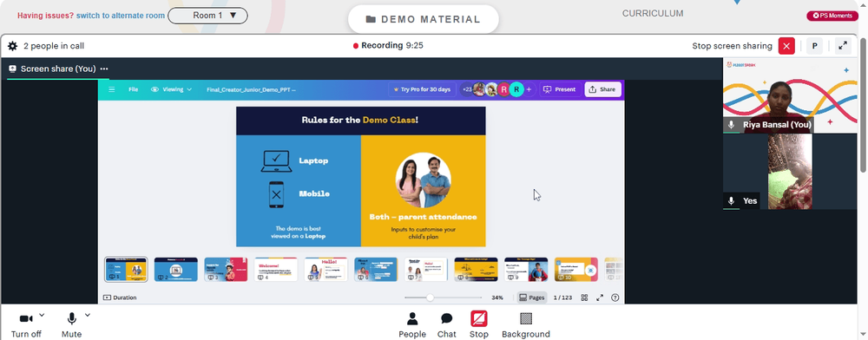Open grid view icon
The width and height of the screenshot is (868, 340).
[584, 297]
